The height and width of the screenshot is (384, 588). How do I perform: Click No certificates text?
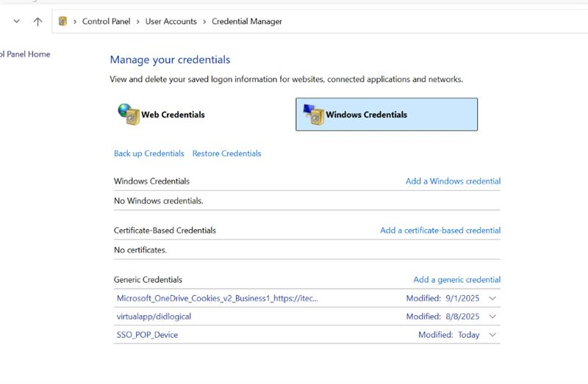(x=140, y=250)
